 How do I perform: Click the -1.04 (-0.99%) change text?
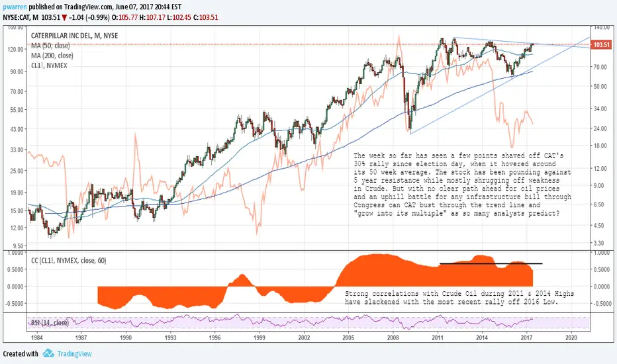(89, 17)
